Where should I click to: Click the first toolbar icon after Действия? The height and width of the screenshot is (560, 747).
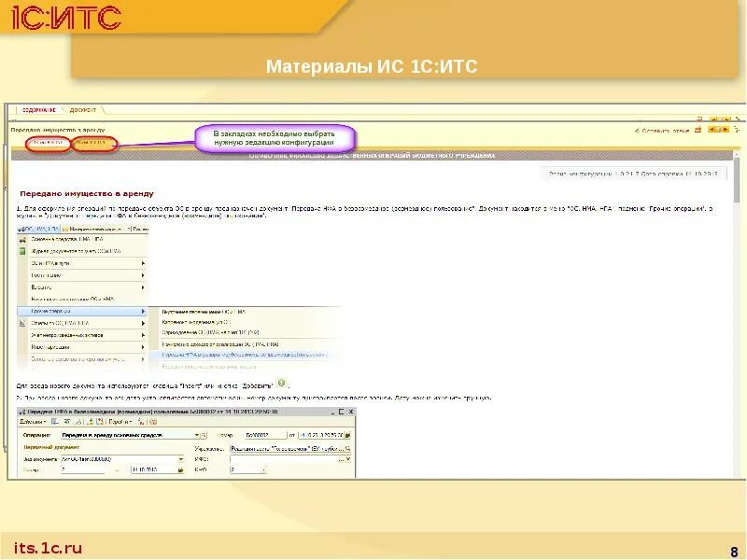click(x=55, y=422)
